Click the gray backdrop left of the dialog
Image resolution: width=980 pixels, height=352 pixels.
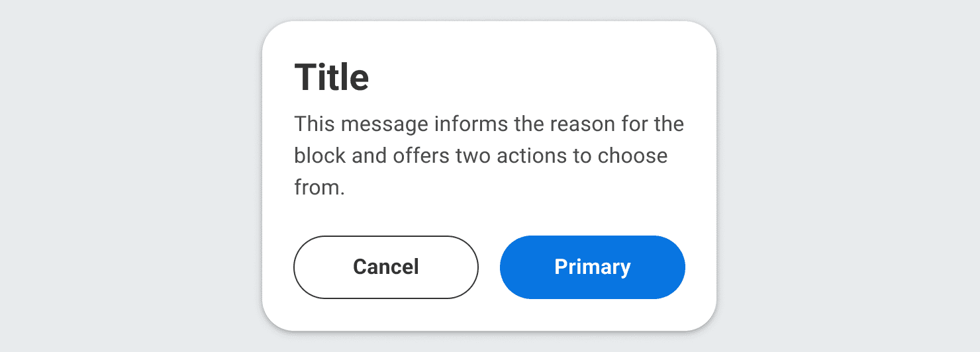(x=132, y=176)
